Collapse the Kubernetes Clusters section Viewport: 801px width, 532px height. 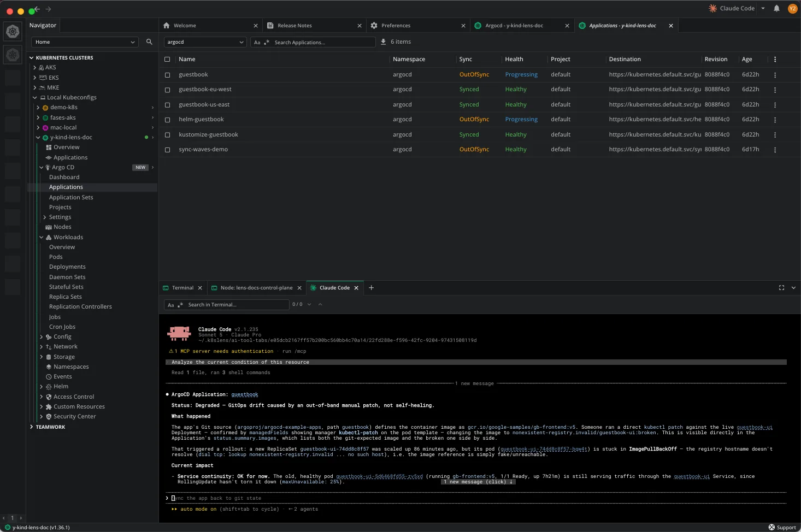[32, 58]
